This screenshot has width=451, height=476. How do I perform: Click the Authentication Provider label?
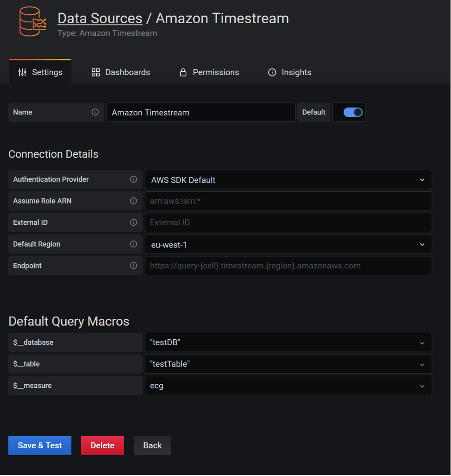click(51, 179)
